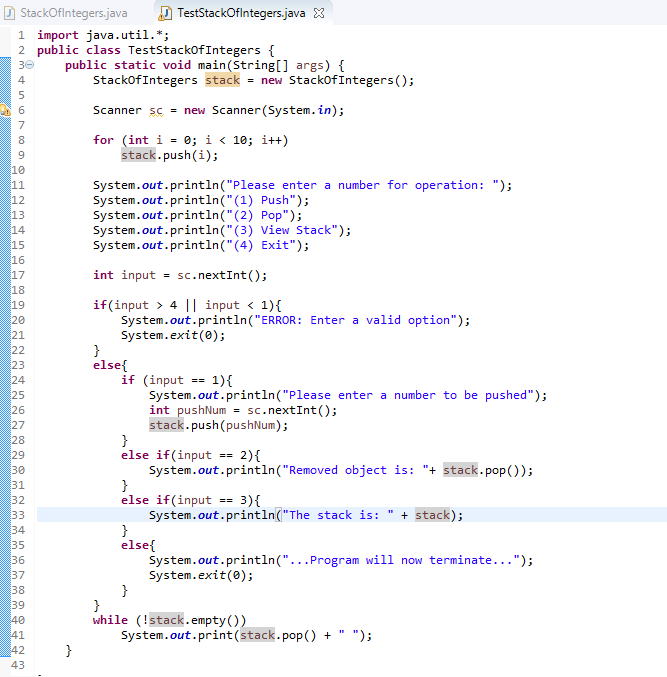The width and height of the screenshot is (667, 677).
Task: Click the class name TestStackOfIntegers on line 2
Action: coord(194,51)
